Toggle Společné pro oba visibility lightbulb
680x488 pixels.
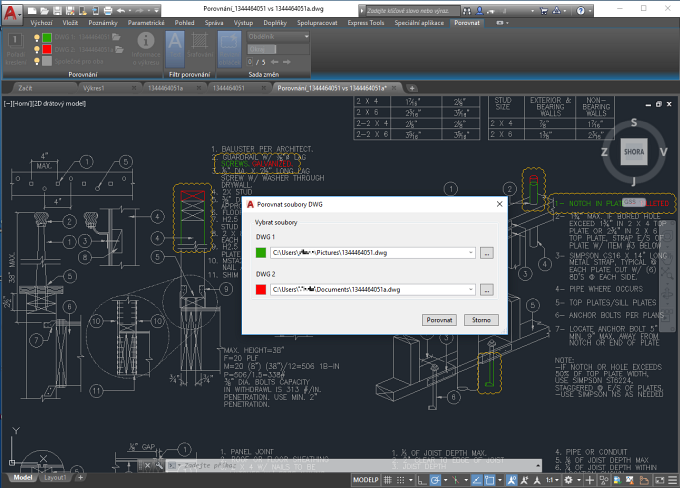(x=37, y=62)
